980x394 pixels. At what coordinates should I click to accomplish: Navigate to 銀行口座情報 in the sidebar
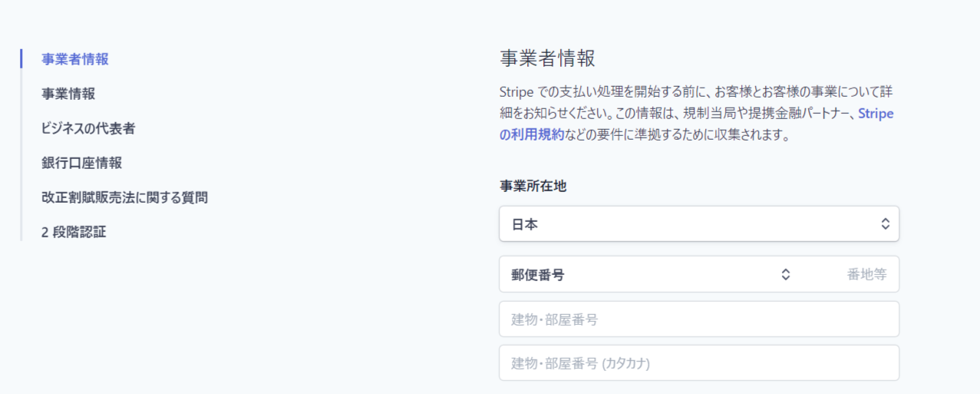point(81,163)
